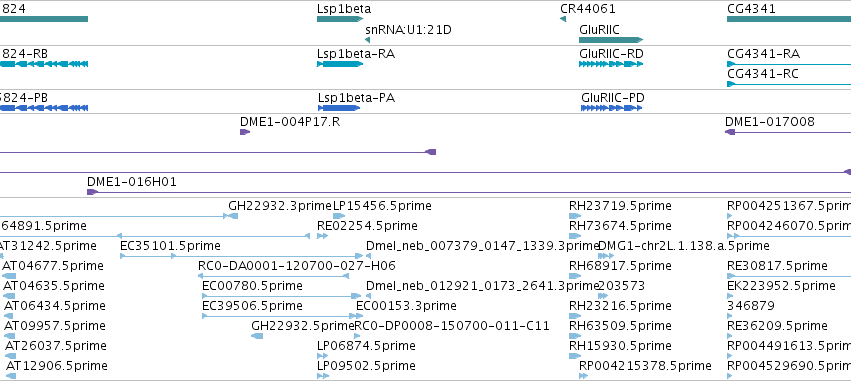
Task: Select the EC35101.5prime EST line
Action: [242, 256]
